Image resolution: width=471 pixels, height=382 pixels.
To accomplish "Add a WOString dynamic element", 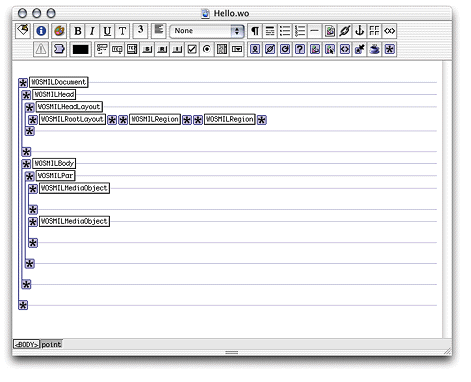I will click(255, 49).
